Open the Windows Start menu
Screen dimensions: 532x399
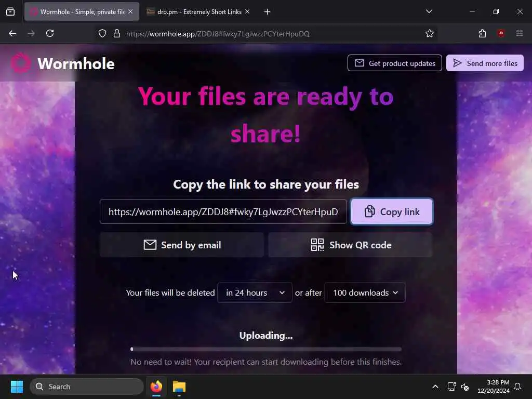tap(17, 387)
